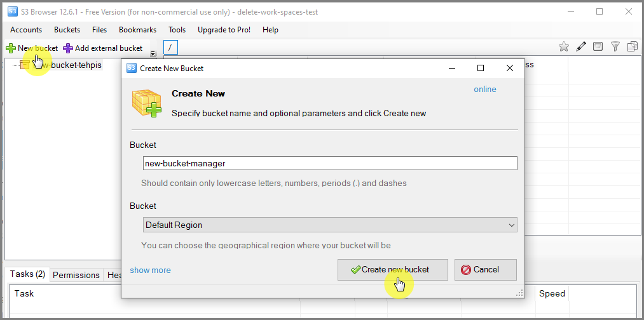Click the root path slash button
The height and width of the screenshot is (320, 644).
pyautogui.click(x=170, y=48)
